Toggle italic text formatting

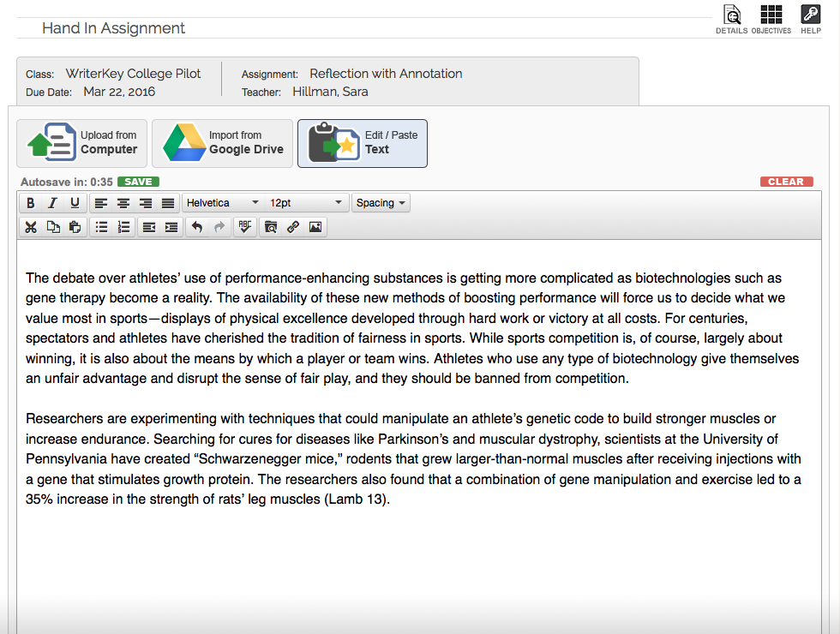click(x=52, y=203)
